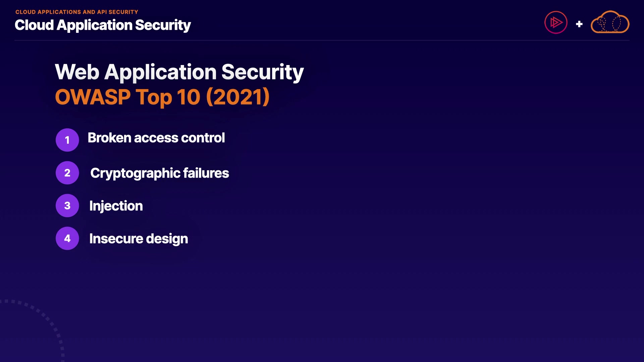Click the 'Insecure design' list item text
Viewport: 644px width, 362px height.
click(x=139, y=239)
